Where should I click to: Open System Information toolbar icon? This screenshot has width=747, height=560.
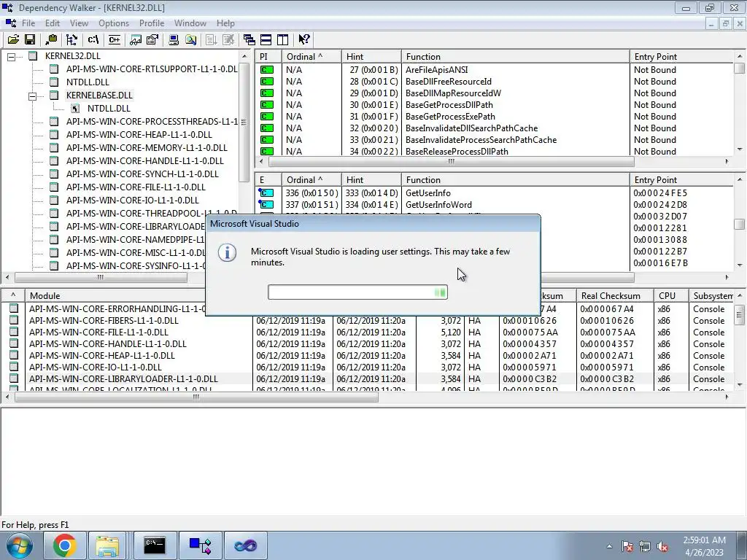pyautogui.click(x=174, y=39)
